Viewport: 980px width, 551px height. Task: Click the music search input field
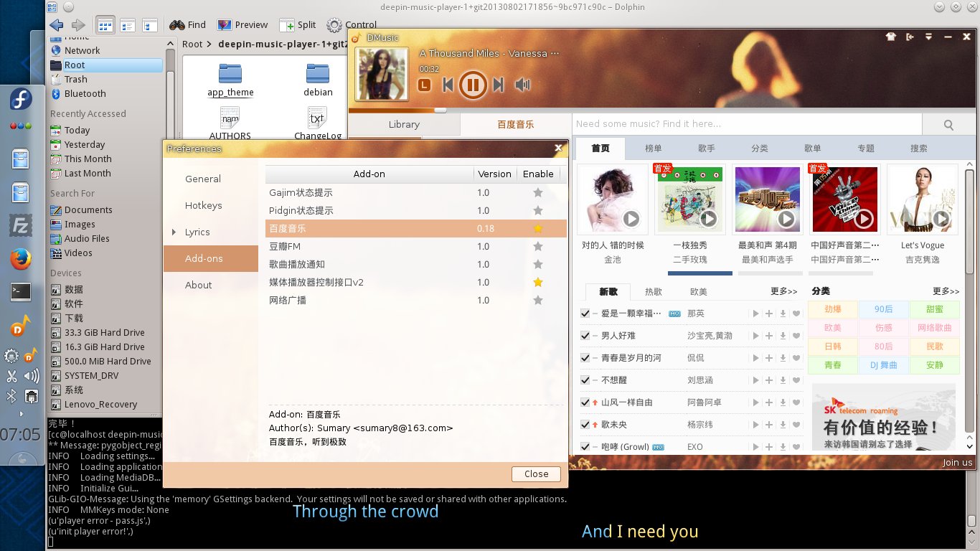[x=747, y=124]
